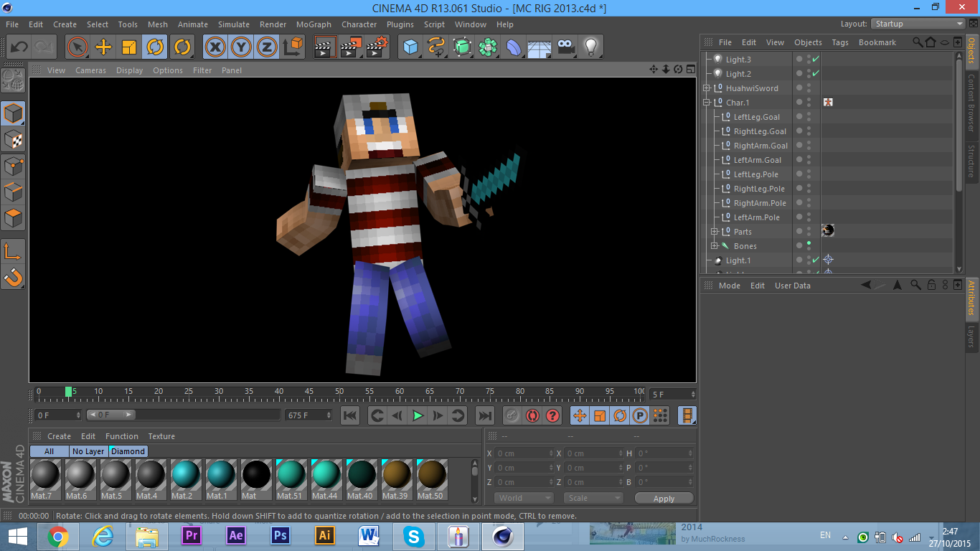Enable Model mode in left palette

coord(13,113)
